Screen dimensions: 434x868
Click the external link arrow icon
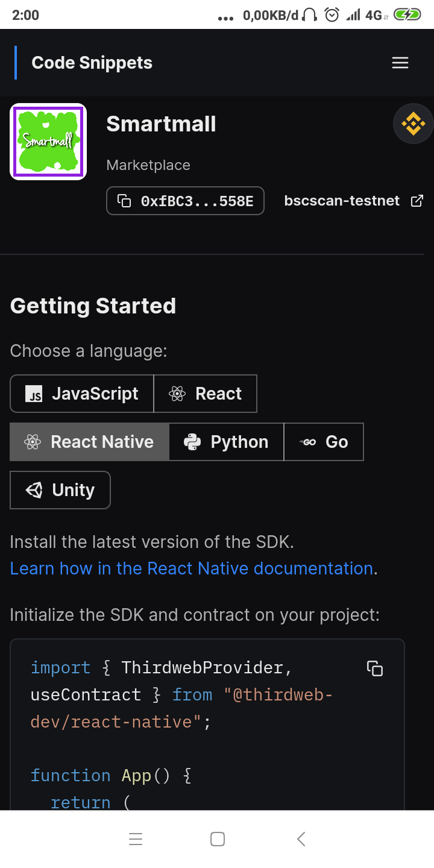click(x=417, y=201)
